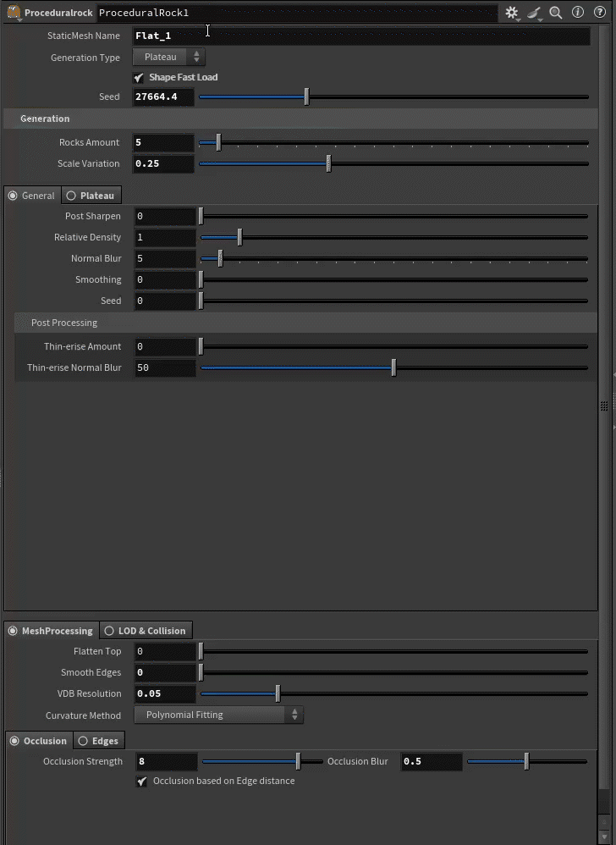The width and height of the screenshot is (616, 845).
Task: Open the Generation Type dropdown
Action: [168, 57]
